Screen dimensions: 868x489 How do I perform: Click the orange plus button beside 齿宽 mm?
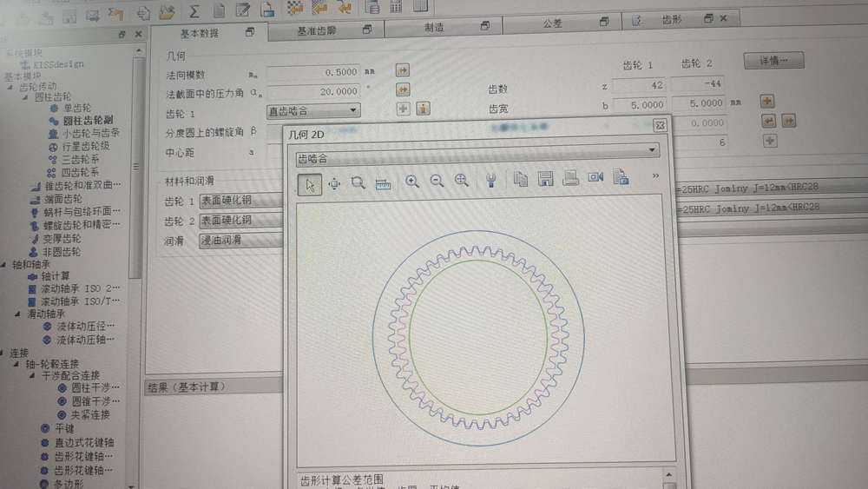click(x=766, y=102)
